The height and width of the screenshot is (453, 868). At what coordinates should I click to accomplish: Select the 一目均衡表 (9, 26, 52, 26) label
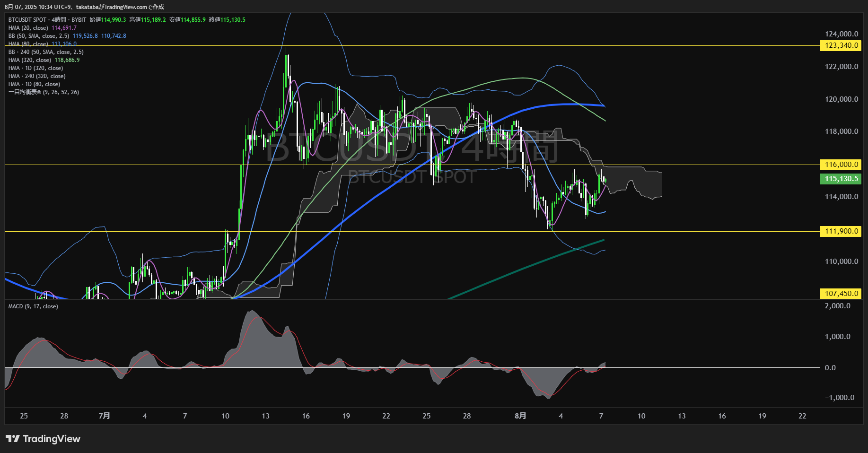44,92
